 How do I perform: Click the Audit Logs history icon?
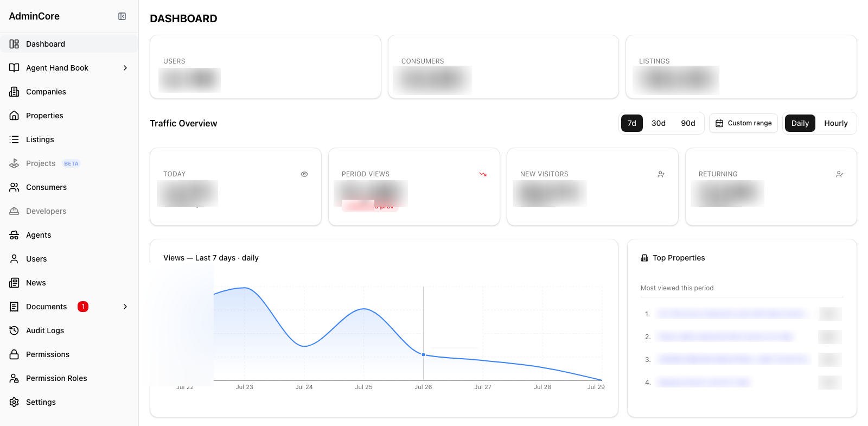tap(14, 330)
